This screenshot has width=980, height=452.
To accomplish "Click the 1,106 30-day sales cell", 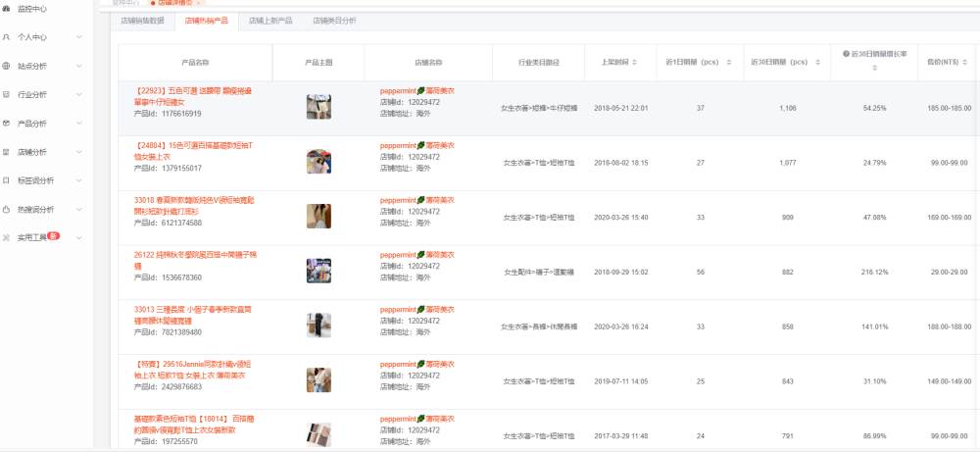I will tap(788, 108).
